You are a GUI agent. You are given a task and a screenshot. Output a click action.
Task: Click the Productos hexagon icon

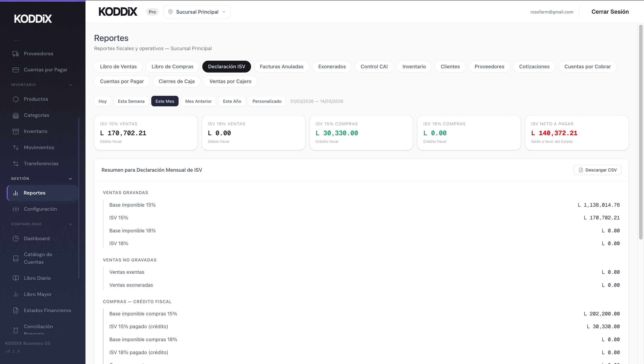tap(16, 99)
